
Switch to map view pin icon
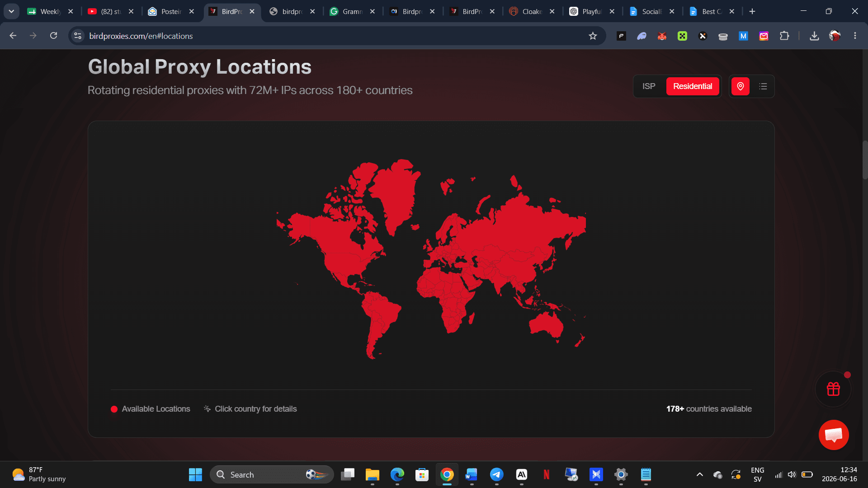pyautogui.click(x=741, y=86)
